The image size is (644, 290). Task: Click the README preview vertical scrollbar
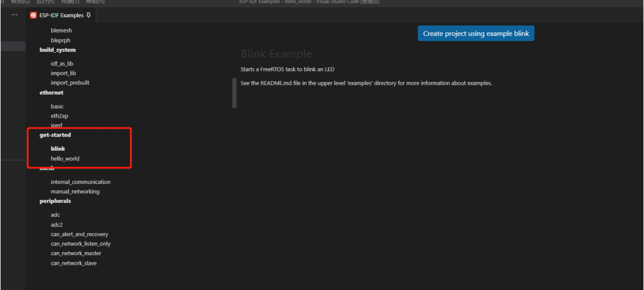pyautogui.click(x=235, y=93)
